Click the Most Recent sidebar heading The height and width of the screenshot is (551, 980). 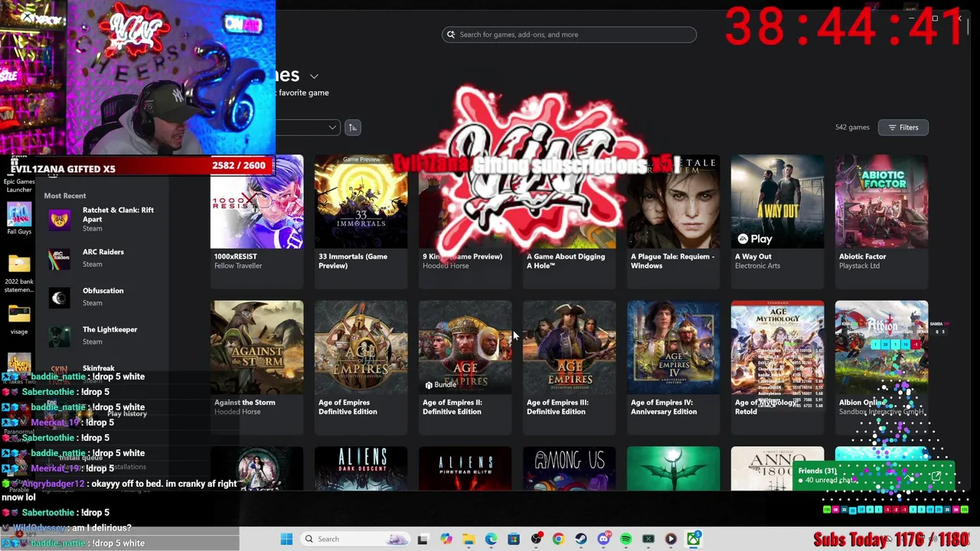(65, 196)
